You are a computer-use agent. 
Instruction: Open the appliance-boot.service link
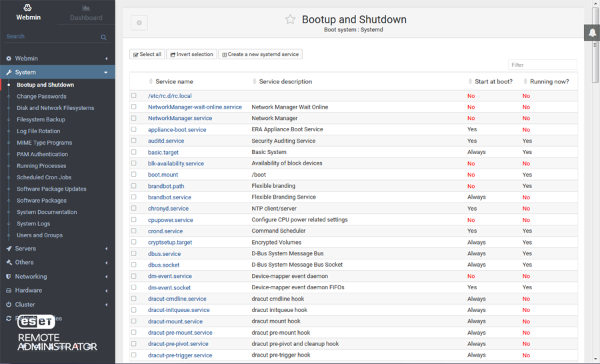[x=177, y=130]
